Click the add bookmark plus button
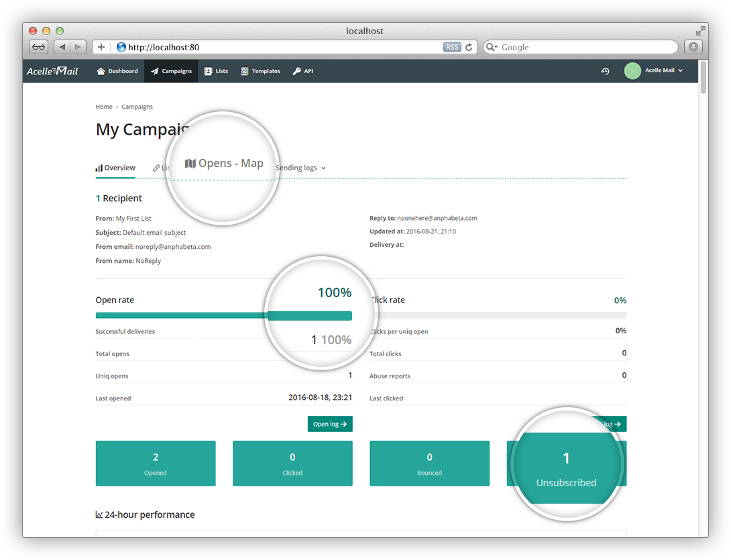The width and height of the screenshot is (731, 560). click(x=101, y=47)
